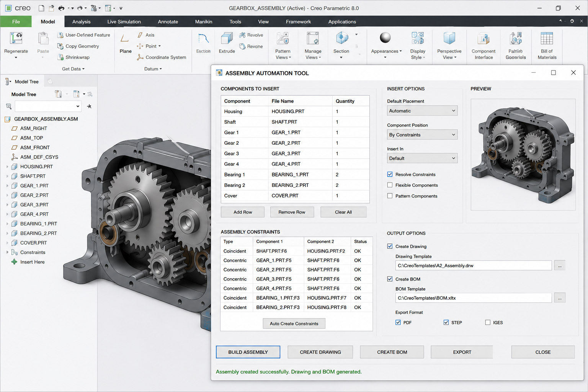Open the Bill of Materials icon
The width and height of the screenshot is (588, 392).
547,38
